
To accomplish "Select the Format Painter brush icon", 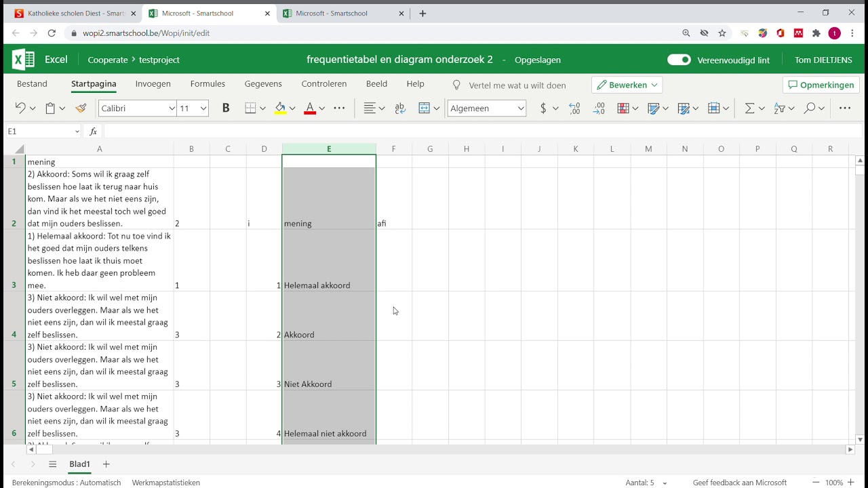I will [81, 108].
